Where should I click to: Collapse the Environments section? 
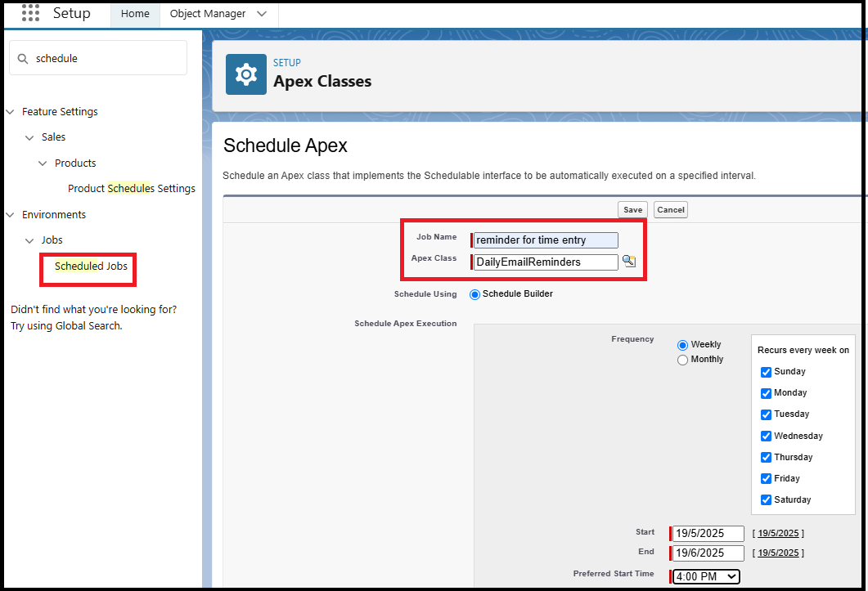(10, 215)
